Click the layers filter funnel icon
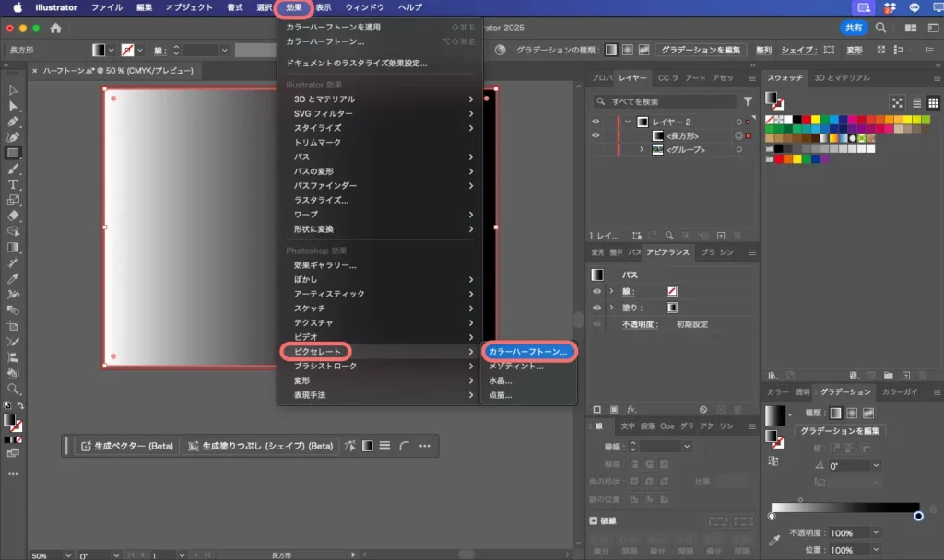Screen dimensions: 944x560 748,101
